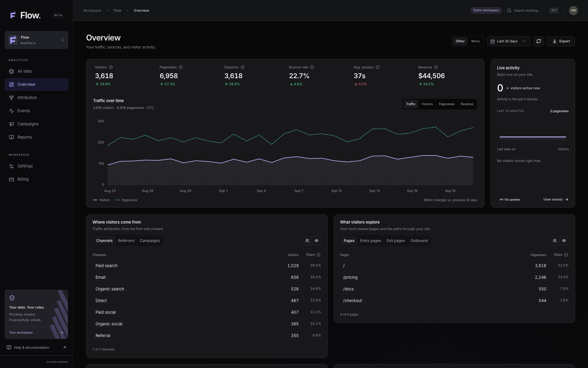Click the Sessions metric info icon
The height and width of the screenshot is (368, 588).
point(243,67)
